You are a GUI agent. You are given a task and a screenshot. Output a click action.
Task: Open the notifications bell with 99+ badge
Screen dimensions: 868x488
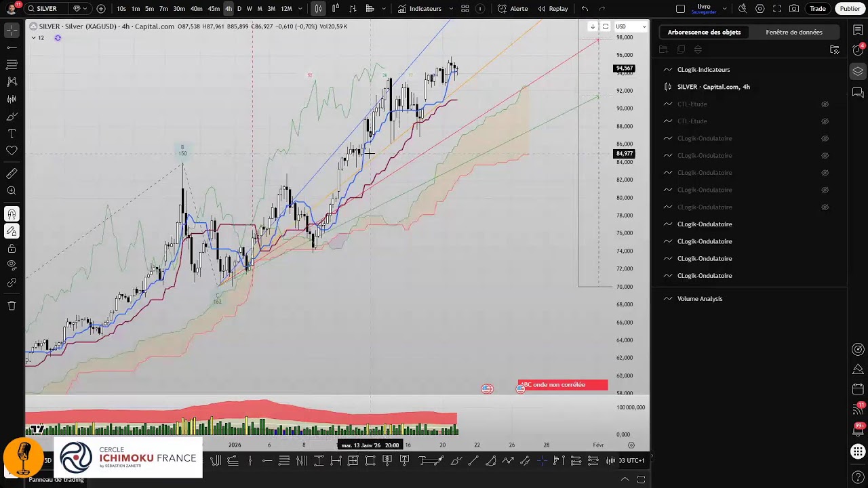858,430
